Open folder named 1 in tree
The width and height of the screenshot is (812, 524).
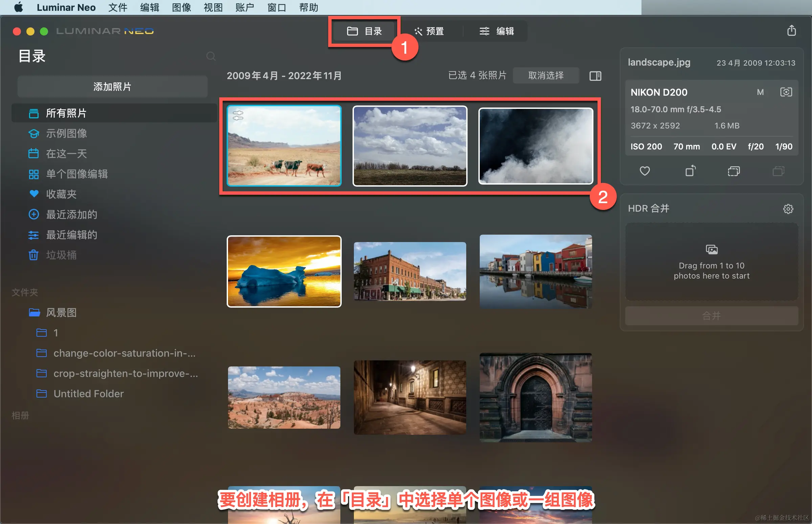[55, 333]
